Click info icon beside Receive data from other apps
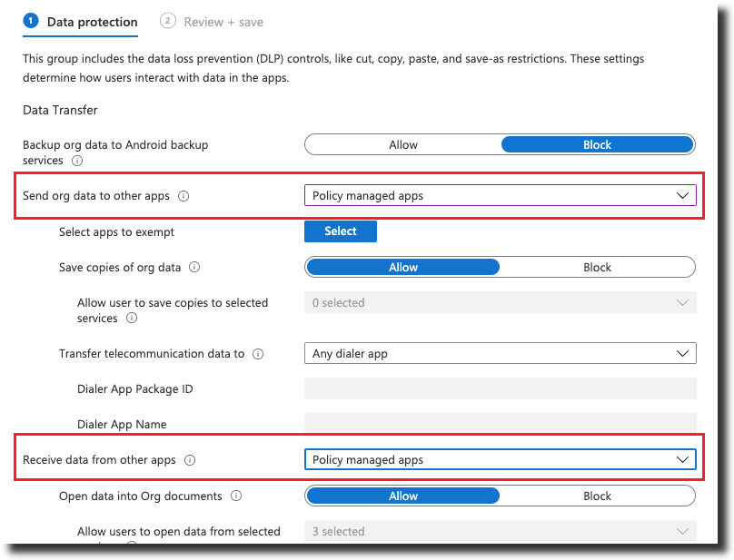The width and height of the screenshot is (734, 560). [x=190, y=460]
